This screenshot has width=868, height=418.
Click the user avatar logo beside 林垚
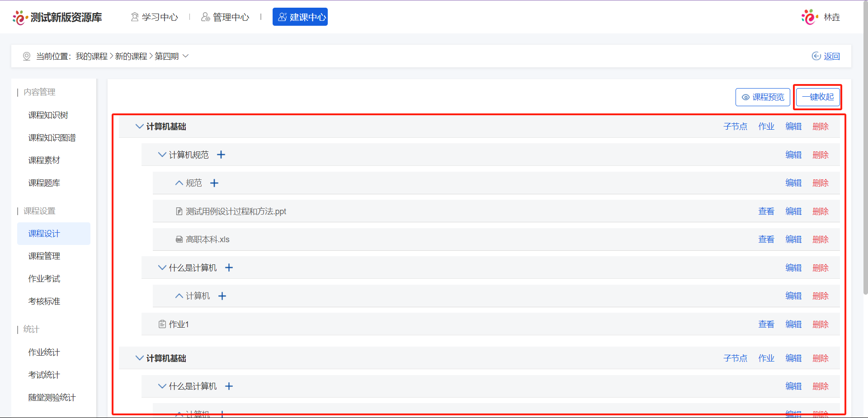pos(809,17)
